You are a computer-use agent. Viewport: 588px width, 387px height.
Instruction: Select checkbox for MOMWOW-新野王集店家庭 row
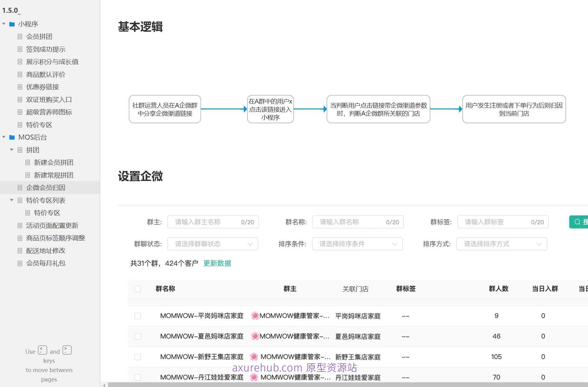coord(138,357)
